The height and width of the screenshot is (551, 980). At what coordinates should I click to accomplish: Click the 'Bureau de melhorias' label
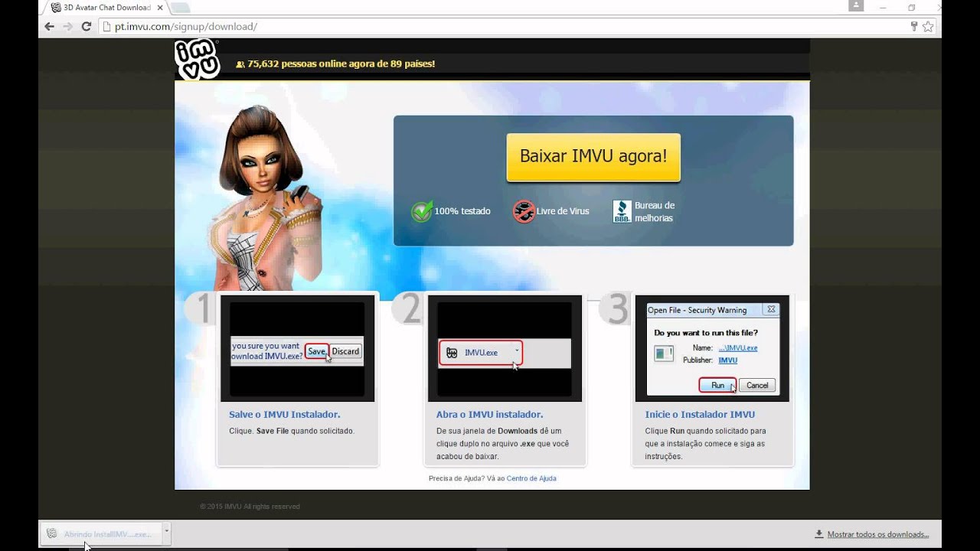pos(655,212)
